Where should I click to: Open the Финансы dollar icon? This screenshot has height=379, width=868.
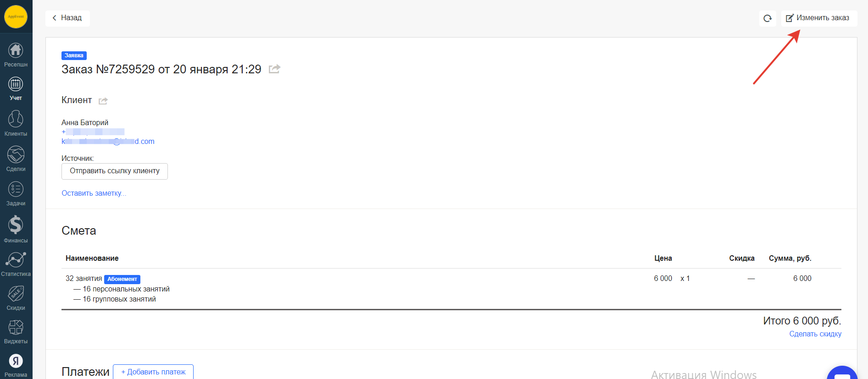pyautogui.click(x=16, y=229)
